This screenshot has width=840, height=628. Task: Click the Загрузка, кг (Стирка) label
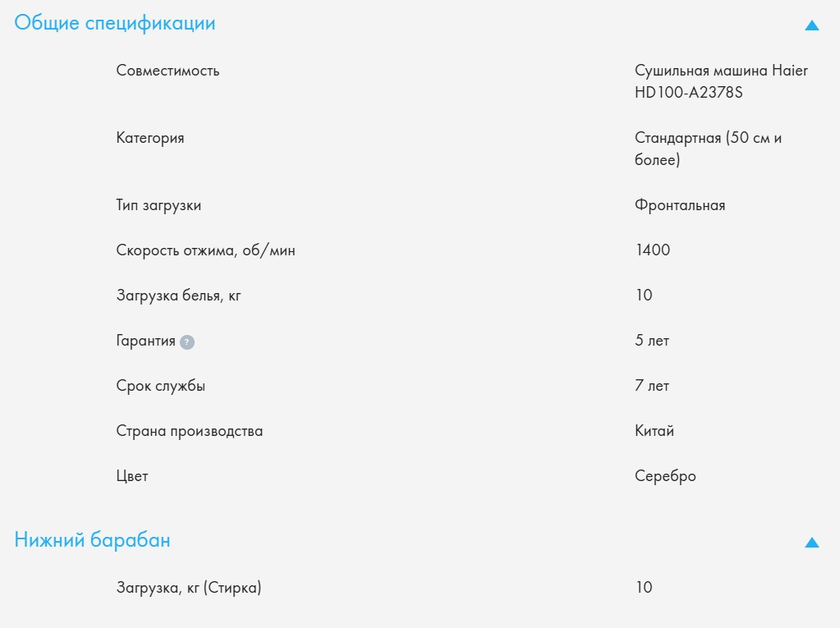(x=189, y=588)
